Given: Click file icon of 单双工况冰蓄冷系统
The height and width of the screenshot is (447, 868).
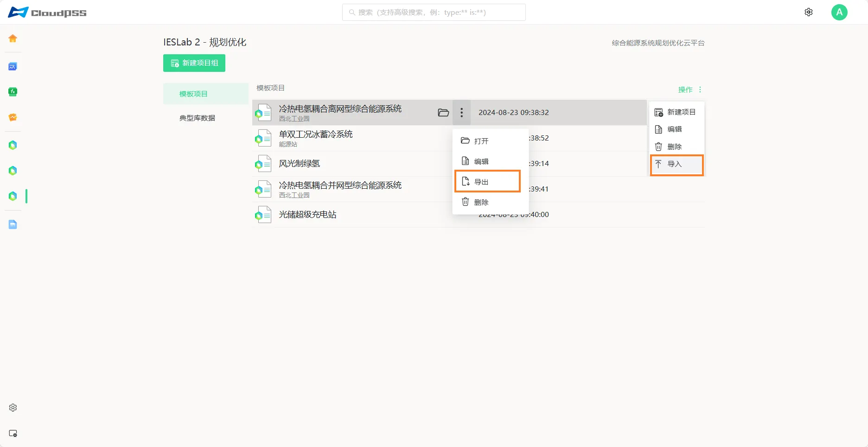Looking at the screenshot, I should [x=263, y=138].
